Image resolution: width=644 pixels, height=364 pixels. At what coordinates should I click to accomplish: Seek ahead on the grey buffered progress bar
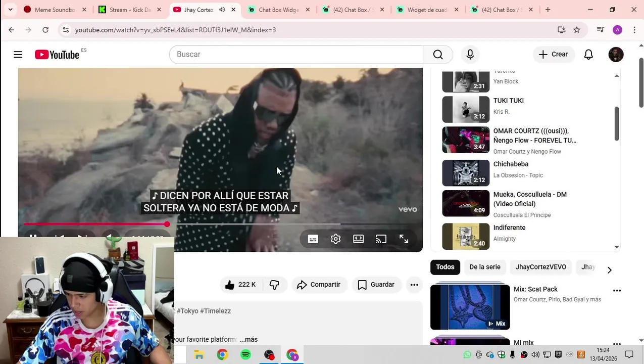pos(255,224)
